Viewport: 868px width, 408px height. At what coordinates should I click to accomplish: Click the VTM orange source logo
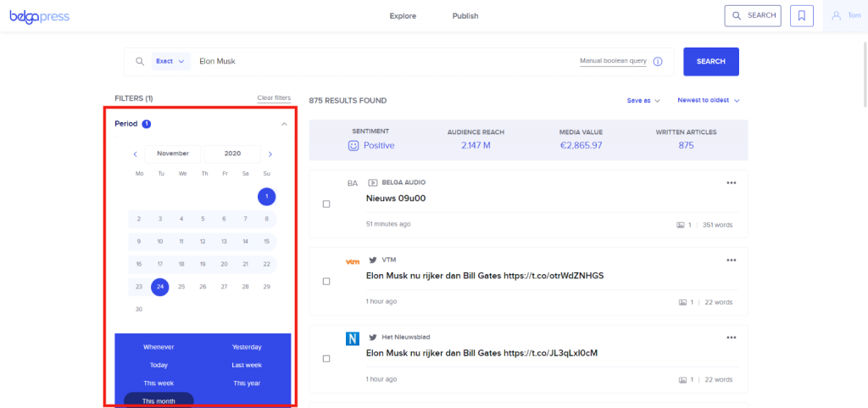pos(353,261)
